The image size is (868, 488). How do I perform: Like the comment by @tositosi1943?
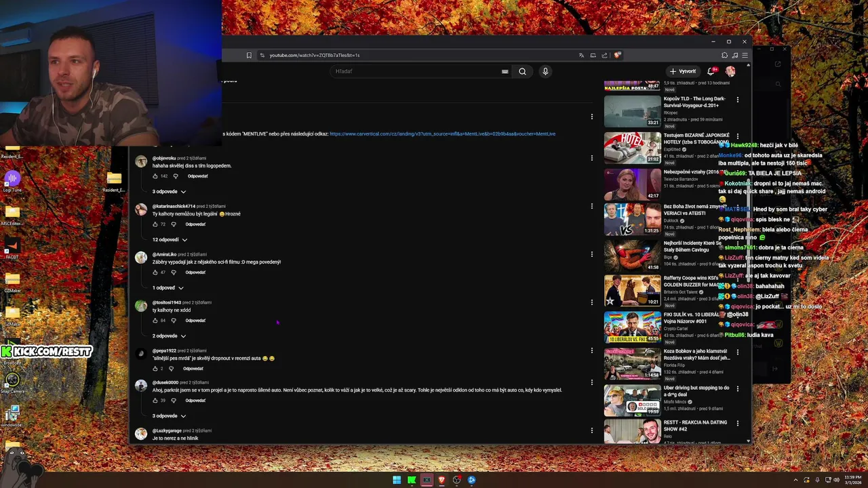point(155,321)
